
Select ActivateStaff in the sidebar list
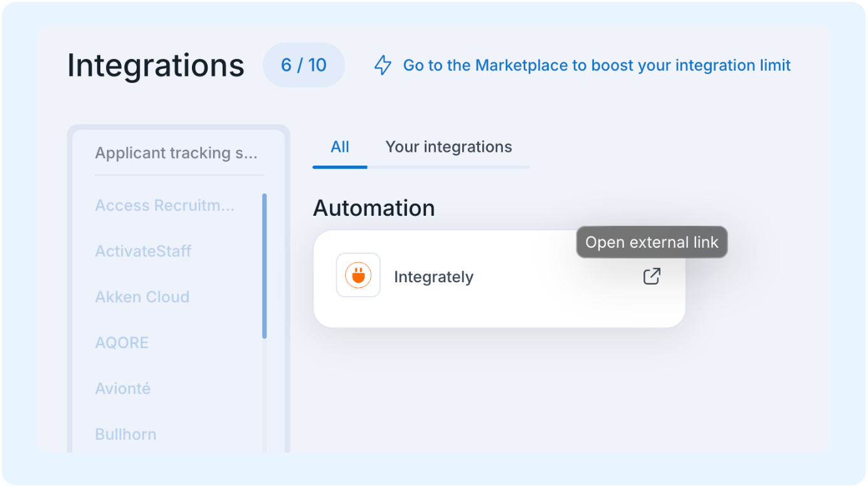(x=143, y=251)
